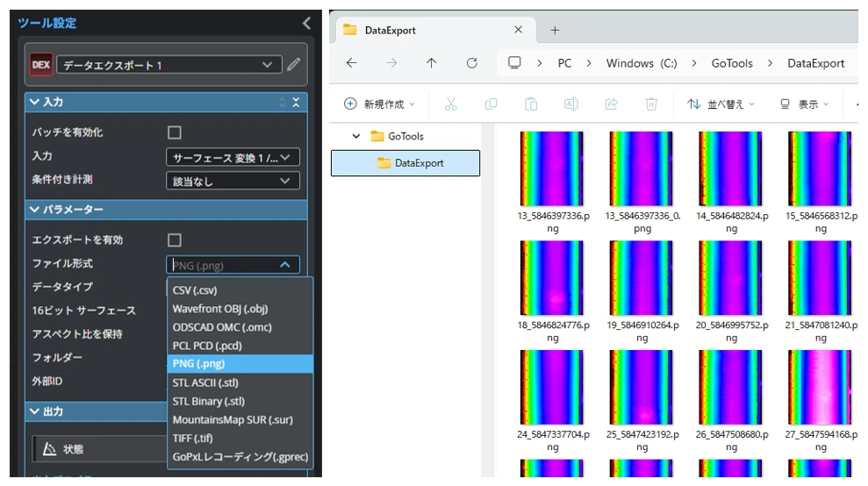This screenshot has height=486, width=868.
Task: Enable the バッチを有効化 checkbox
Action: coord(175,132)
